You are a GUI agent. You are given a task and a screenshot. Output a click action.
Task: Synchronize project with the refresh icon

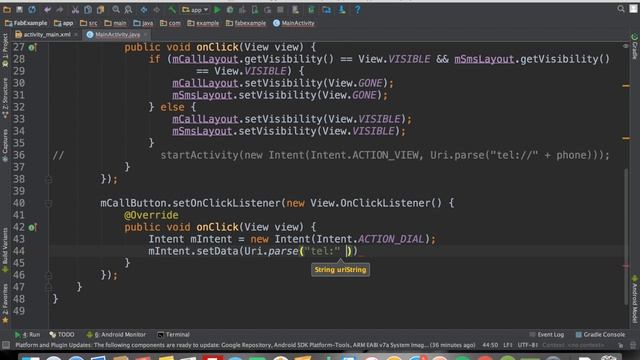pyautogui.click(x=32, y=9)
